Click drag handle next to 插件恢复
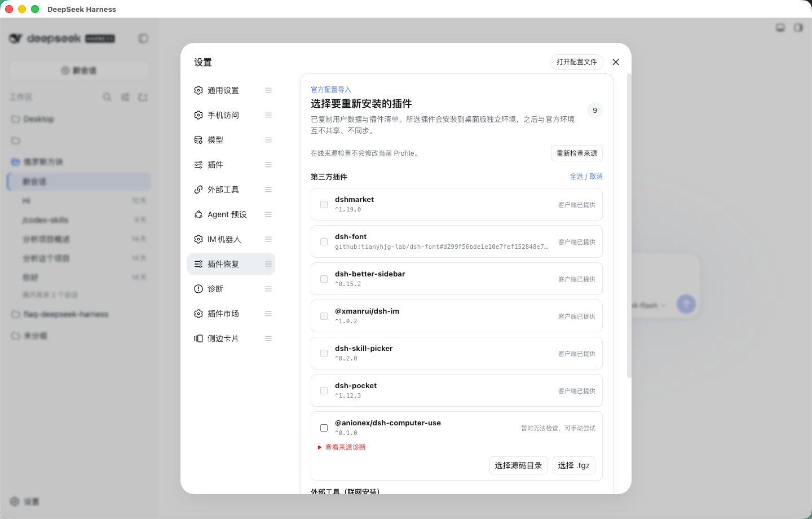 [268, 264]
